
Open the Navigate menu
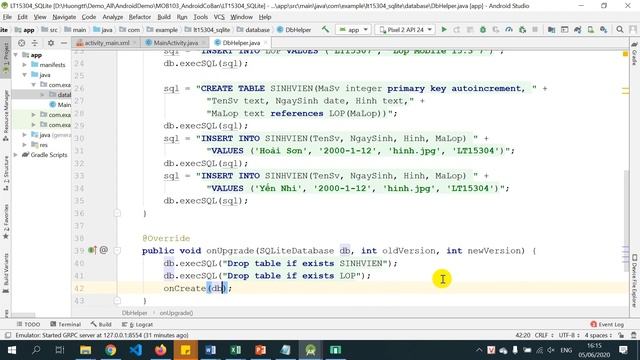[64, 17]
